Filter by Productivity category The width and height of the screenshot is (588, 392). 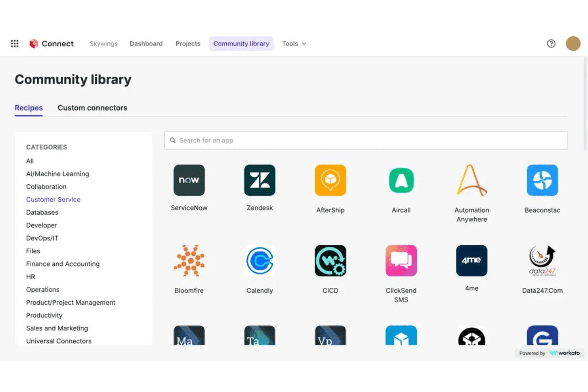click(x=44, y=315)
